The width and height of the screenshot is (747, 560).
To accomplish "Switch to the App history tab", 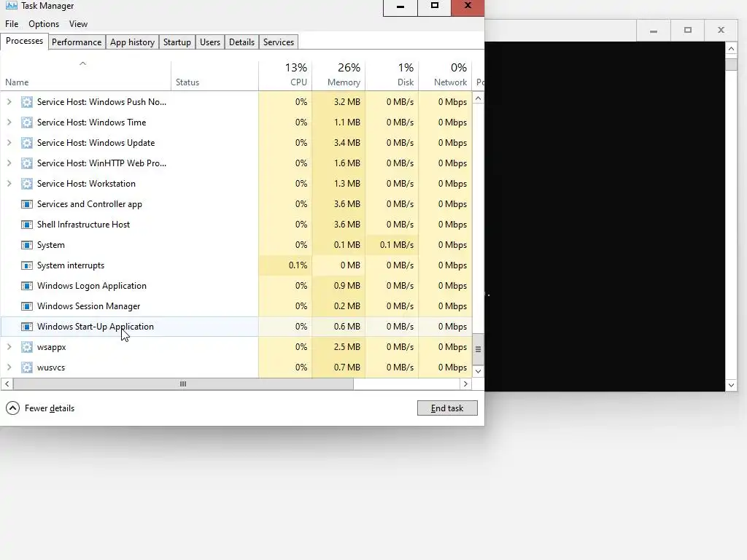I will tap(133, 42).
